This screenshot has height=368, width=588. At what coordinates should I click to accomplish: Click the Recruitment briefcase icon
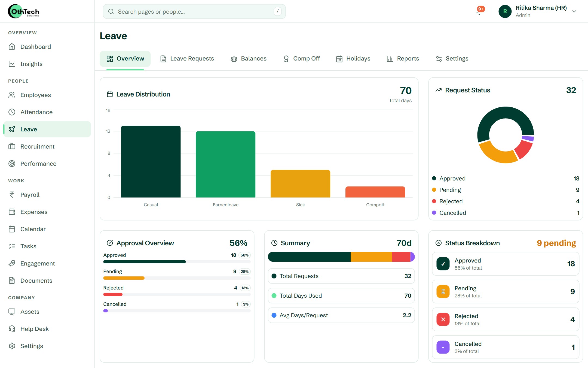pyautogui.click(x=12, y=146)
